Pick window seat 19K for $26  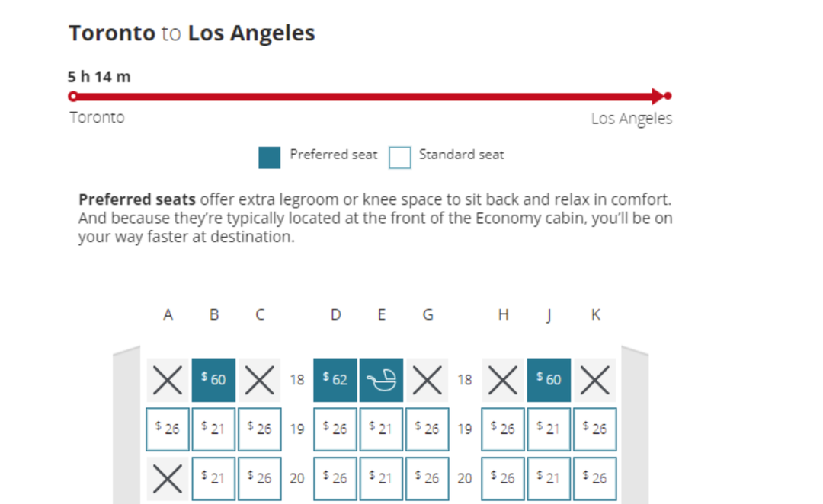[x=594, y=429]
